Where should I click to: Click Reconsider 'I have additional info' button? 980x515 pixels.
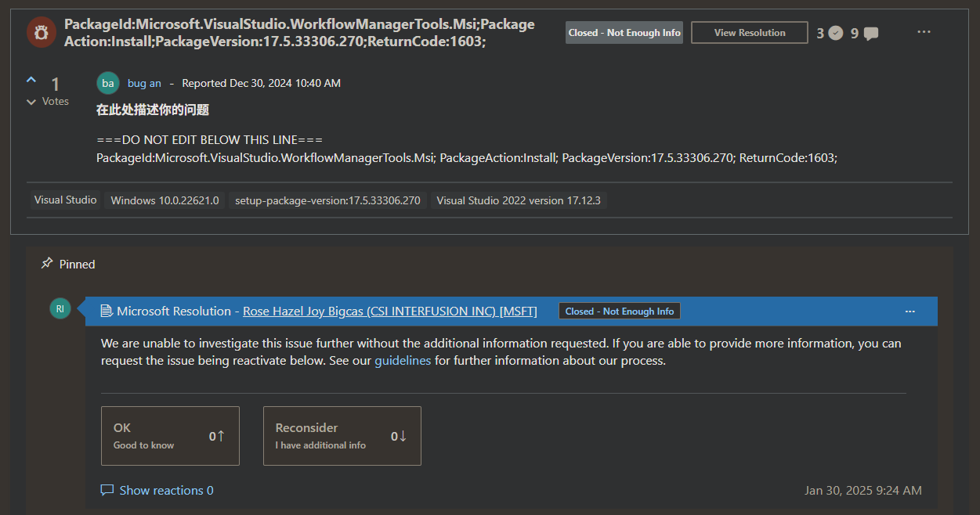342,436
